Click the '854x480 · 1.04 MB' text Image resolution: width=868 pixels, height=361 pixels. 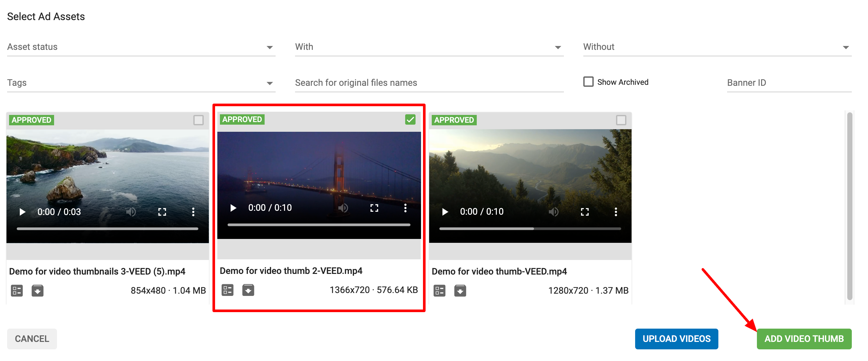pyautogui.click(x=168, y=290)
